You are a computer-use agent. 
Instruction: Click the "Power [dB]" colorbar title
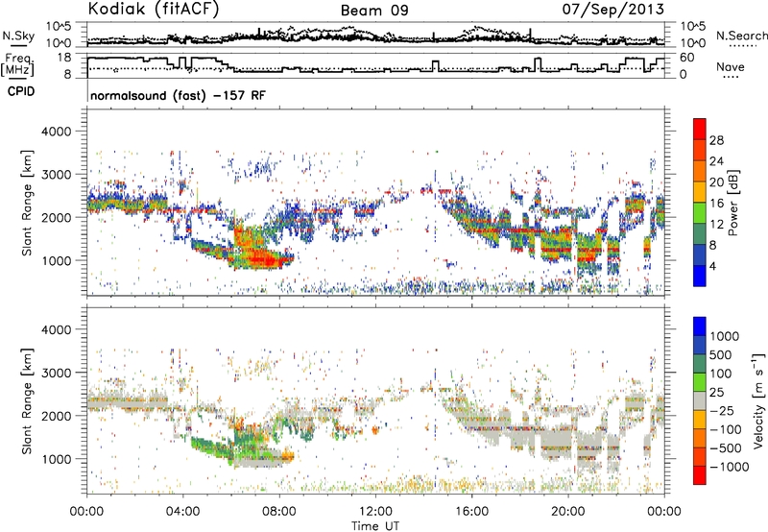[733, 203]
